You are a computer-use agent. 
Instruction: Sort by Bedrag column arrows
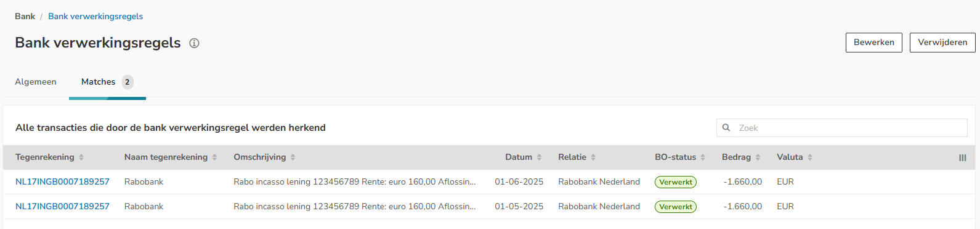coord(758,157)
